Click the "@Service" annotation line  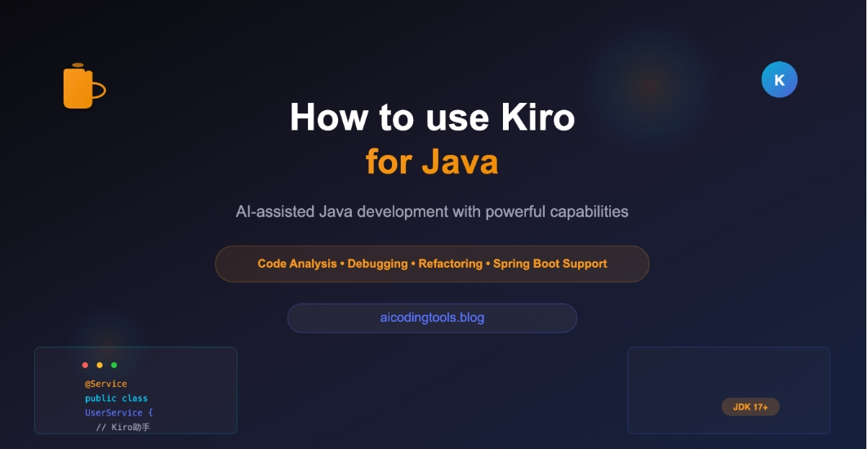[x=105, y=384]
